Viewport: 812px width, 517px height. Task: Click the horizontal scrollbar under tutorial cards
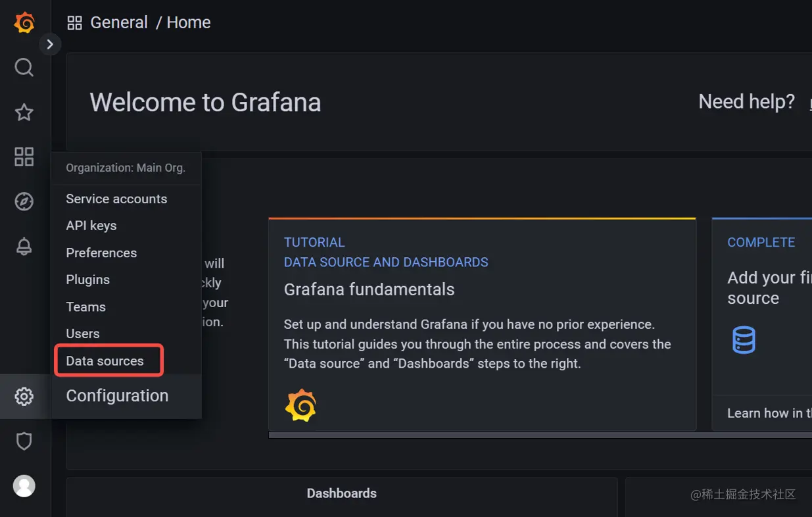(540, 435)
